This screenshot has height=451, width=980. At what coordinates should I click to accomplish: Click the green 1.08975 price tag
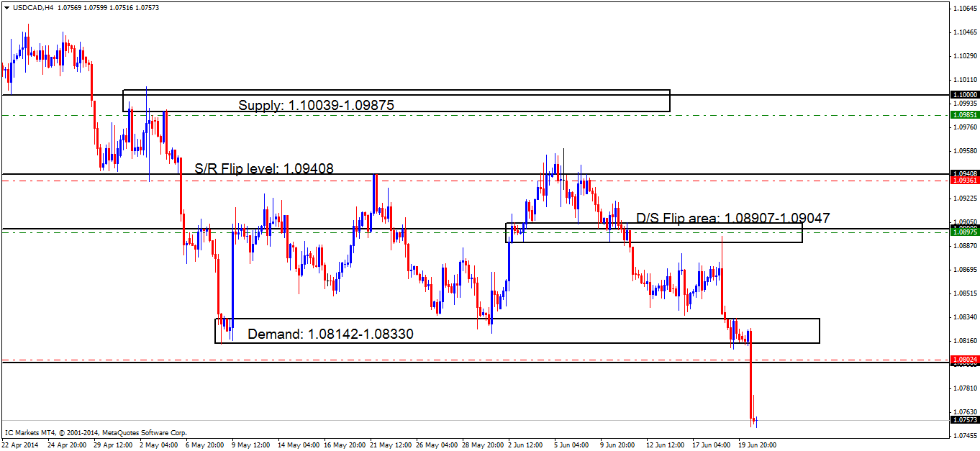(965, 232)
